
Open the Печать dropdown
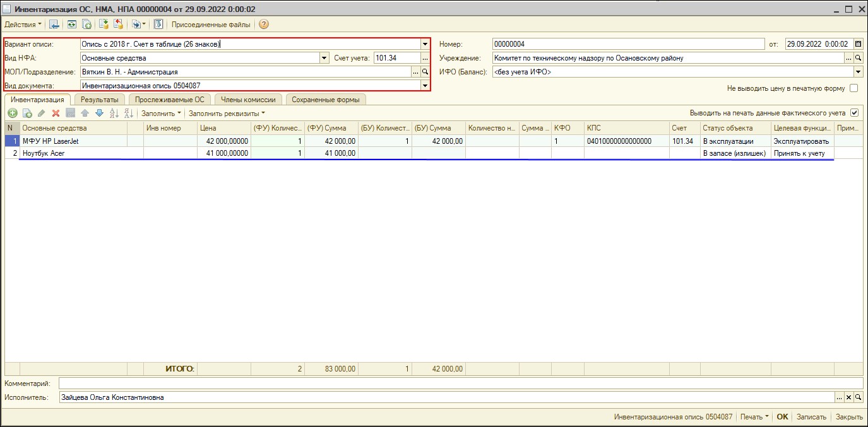coord(754,417)
